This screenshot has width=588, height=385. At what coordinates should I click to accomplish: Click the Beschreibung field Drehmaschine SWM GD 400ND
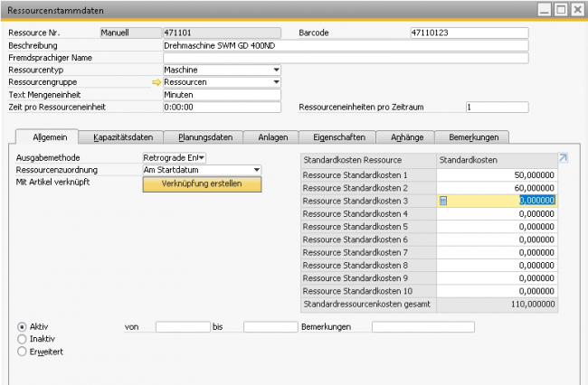(346, 46)
